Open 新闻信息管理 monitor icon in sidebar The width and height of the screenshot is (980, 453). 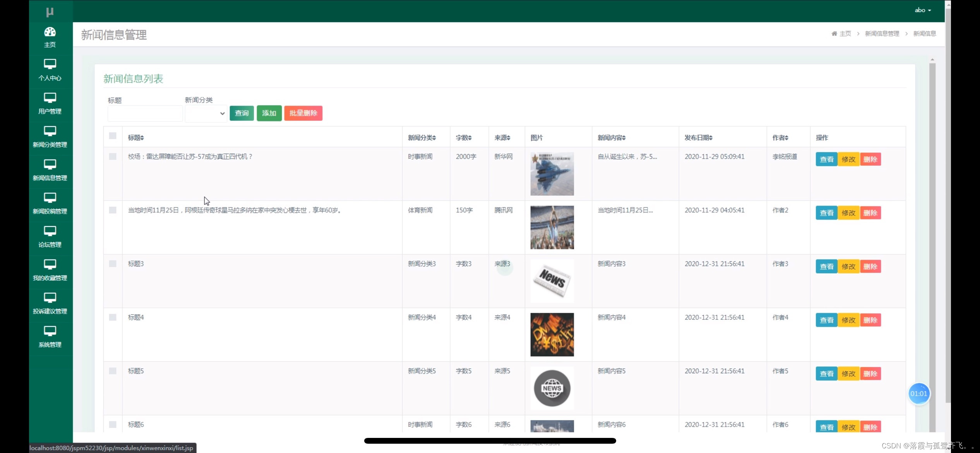pos(50,164)
